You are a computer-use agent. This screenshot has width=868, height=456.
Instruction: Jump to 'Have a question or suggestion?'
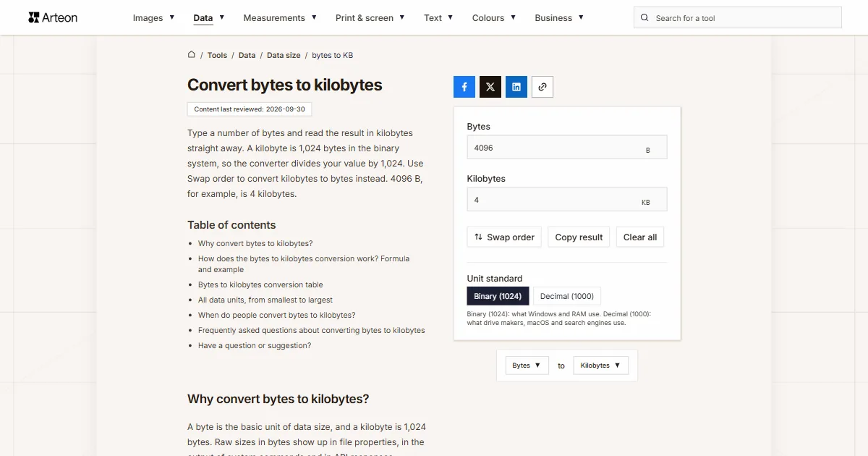click(x=255, y=346)
